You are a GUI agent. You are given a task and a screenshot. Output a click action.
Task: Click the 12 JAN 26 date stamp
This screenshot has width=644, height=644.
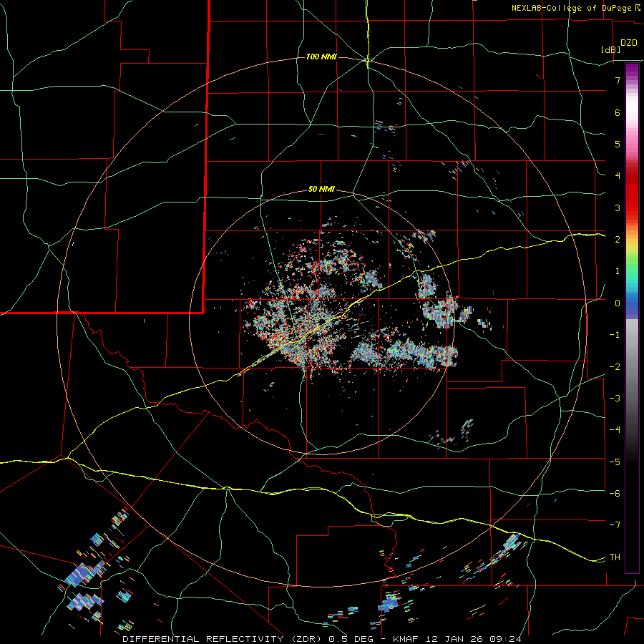[x=455, y=639]
